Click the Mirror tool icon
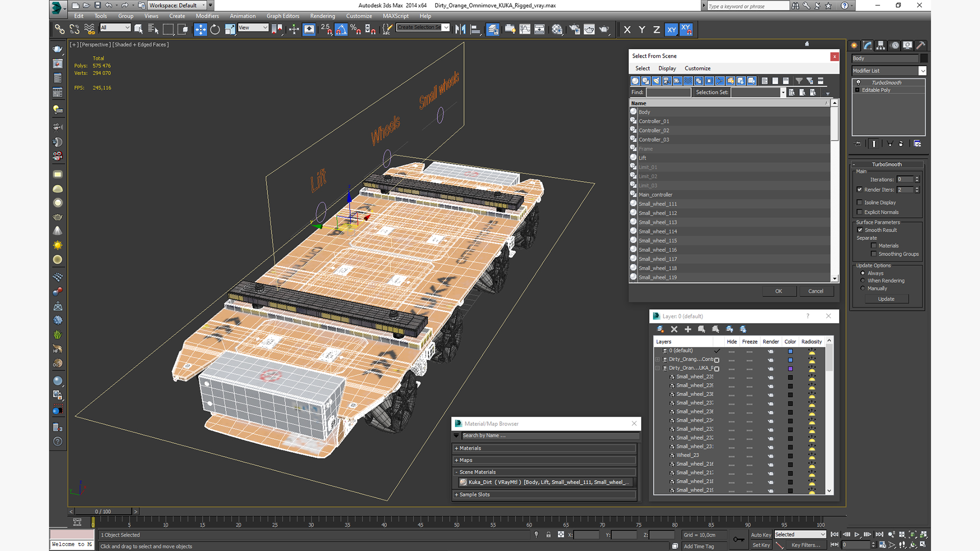980x551 pixels. pos(460,30)
